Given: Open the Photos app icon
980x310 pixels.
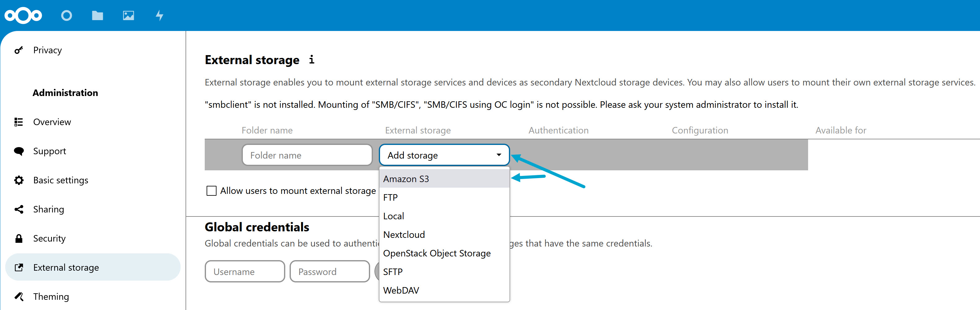Looking at the screenshot, I should tap(128, 15).
